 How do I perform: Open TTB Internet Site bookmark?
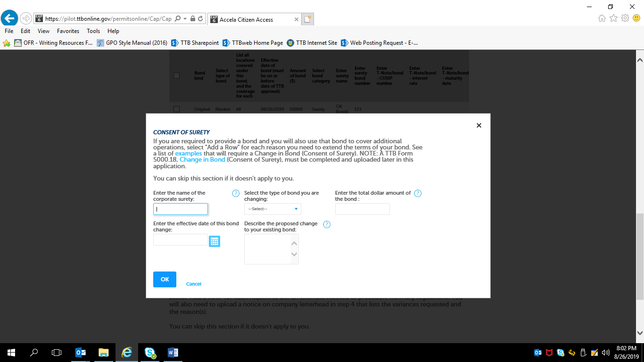(312, 43)
